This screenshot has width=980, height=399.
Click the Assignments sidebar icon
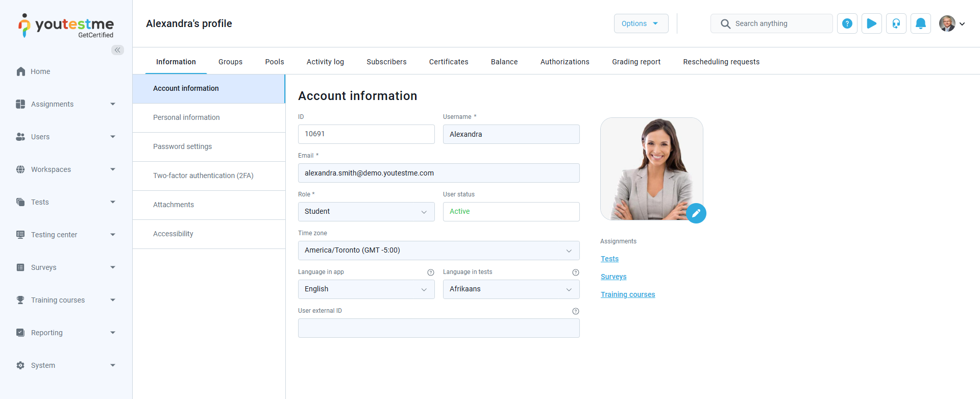20,104
